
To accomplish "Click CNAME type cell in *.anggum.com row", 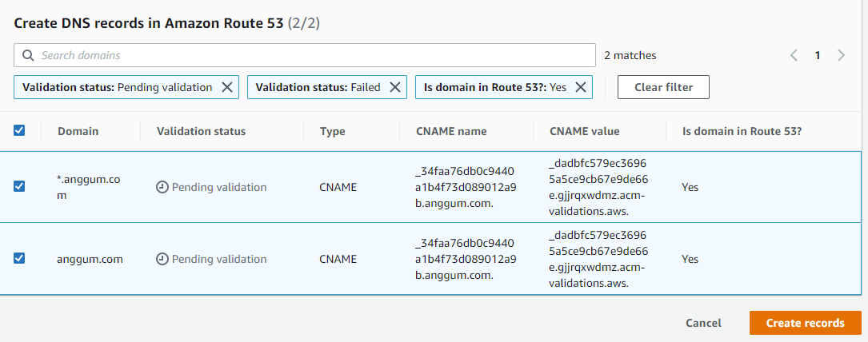I will [x=338, y=187].
